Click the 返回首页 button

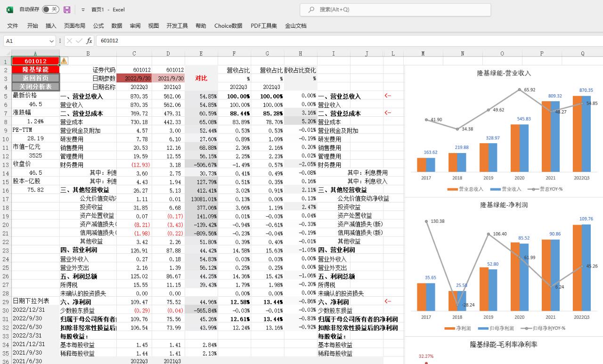tap(35, 78)
